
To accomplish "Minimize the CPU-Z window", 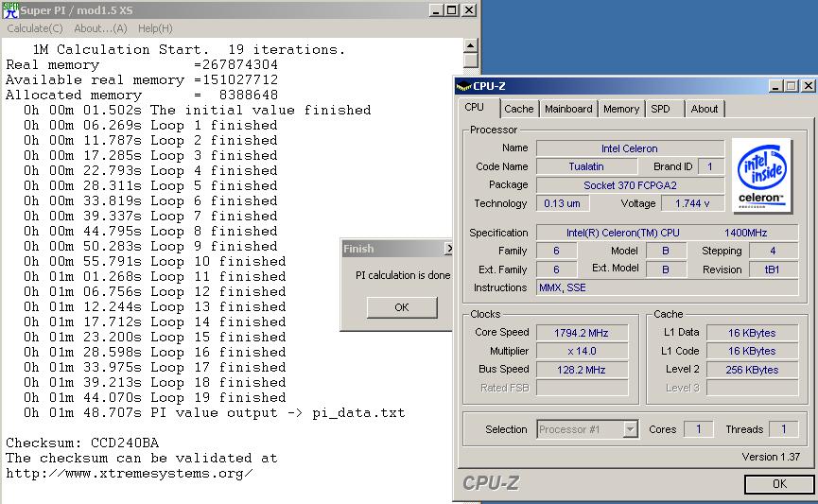I will click(775, 85).
